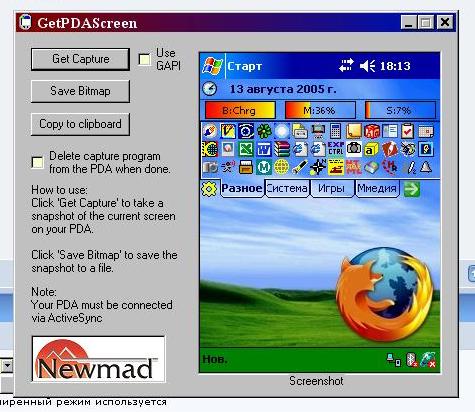Open the Windows Start flag icon
The image size is (475, 412).
coord(212,65)
